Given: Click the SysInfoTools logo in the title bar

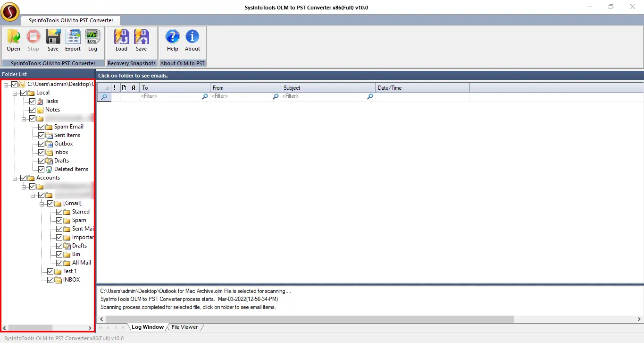Looking at the screenshot, I should pos(10,12).
